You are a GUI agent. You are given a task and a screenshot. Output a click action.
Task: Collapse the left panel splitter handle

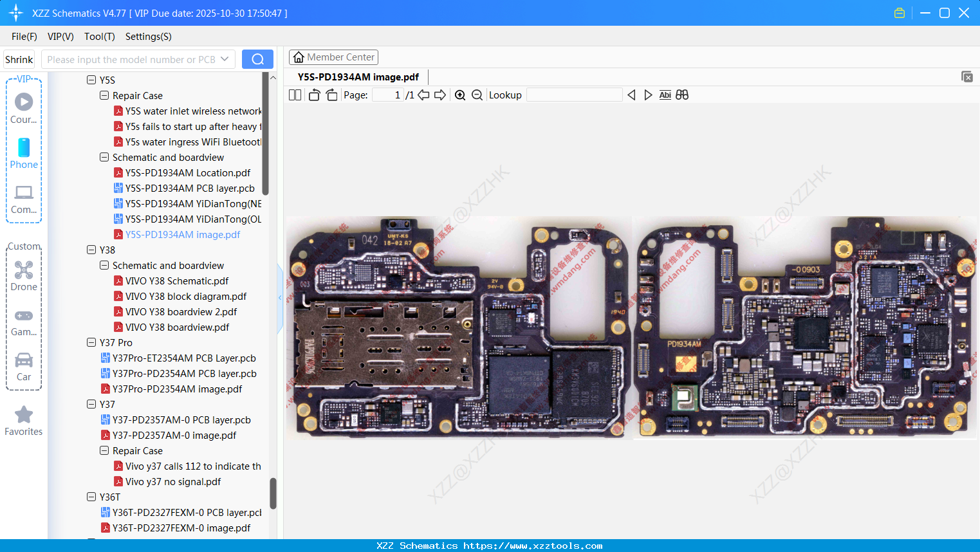click(280, 298)
